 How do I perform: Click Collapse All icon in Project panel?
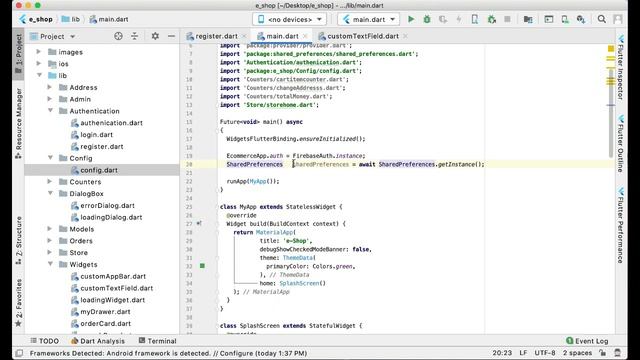point(134,36)
